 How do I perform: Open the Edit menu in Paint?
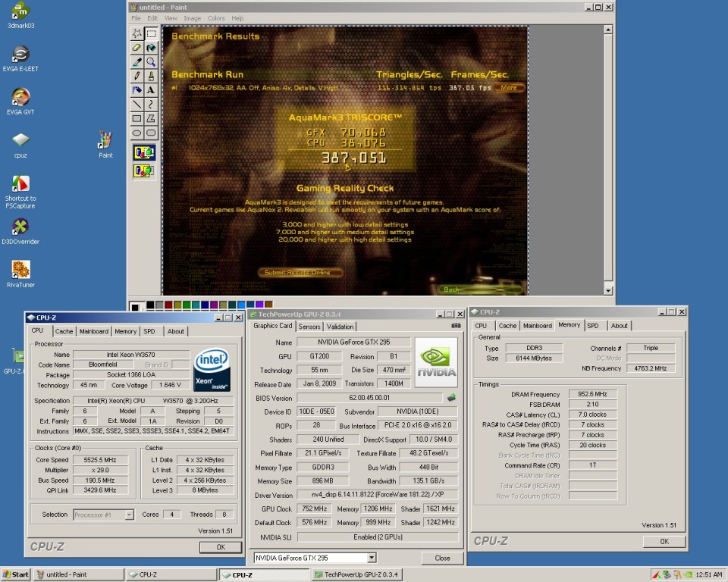[x=152, y=18]
